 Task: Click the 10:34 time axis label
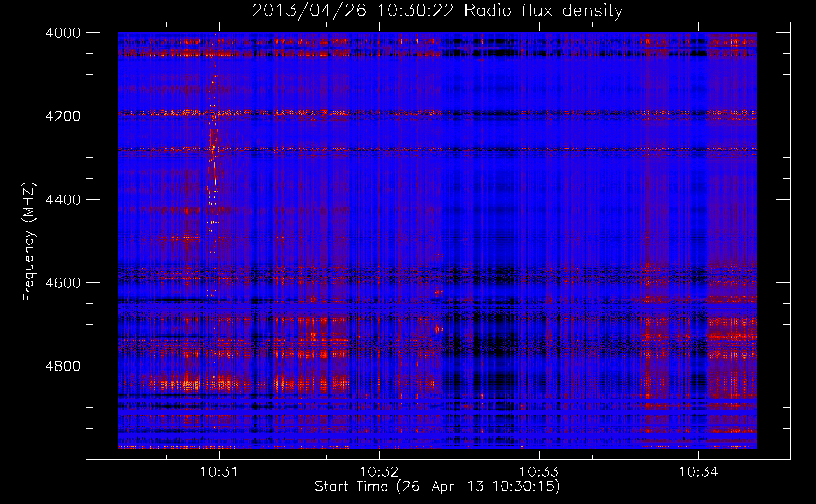coord(698,472)
